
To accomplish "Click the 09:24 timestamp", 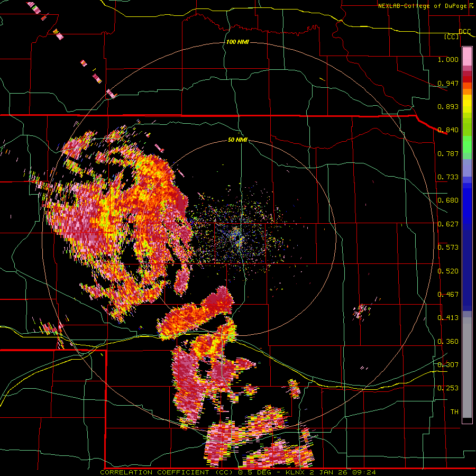I will (x=364, y=472).
